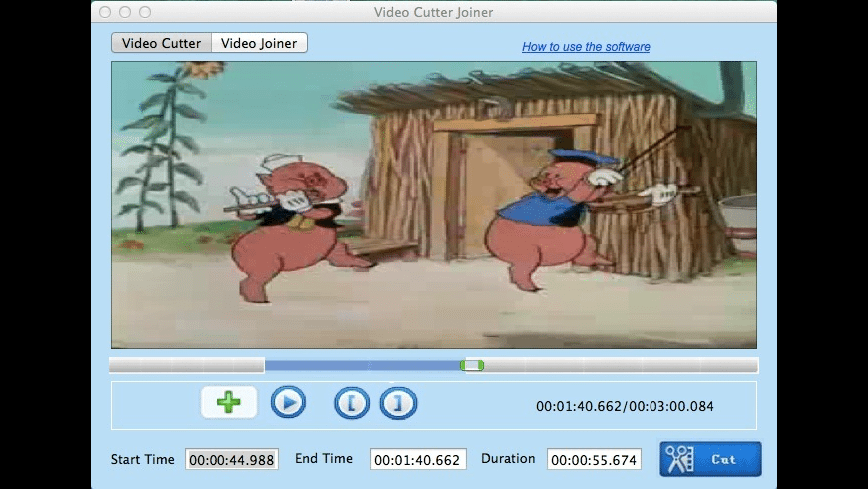
Task: Switch to the Video Cutter tab
Action: coord(161,43)
